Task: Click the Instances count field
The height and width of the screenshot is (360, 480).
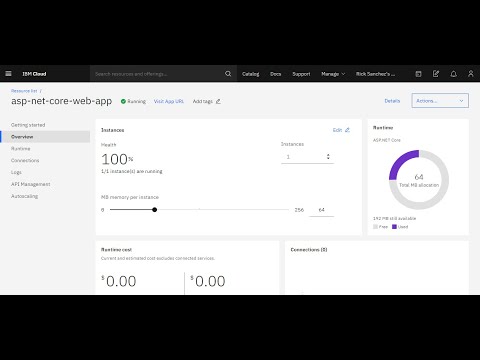Action: (307, 157)
